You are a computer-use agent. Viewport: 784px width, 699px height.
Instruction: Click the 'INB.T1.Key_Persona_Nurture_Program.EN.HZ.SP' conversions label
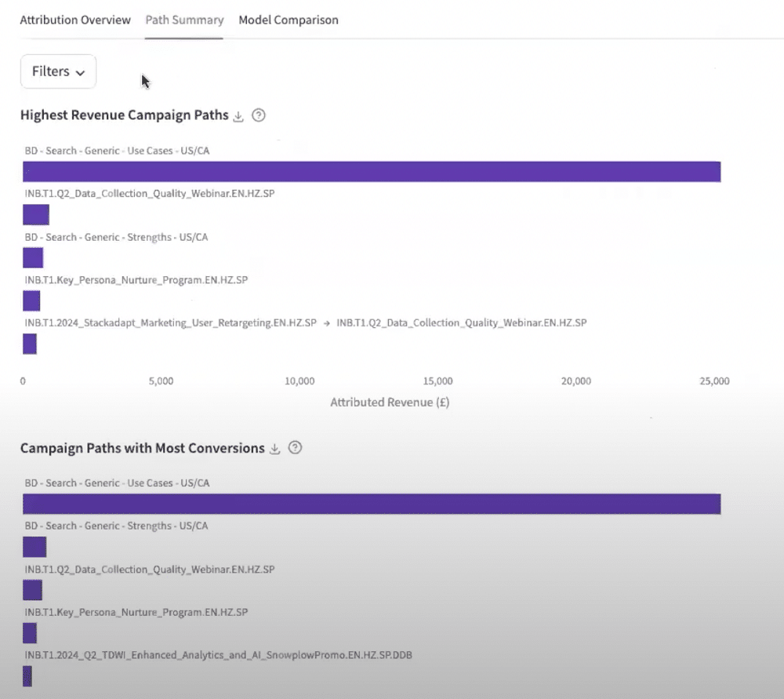pyautogui.click(x=136, y=613)
